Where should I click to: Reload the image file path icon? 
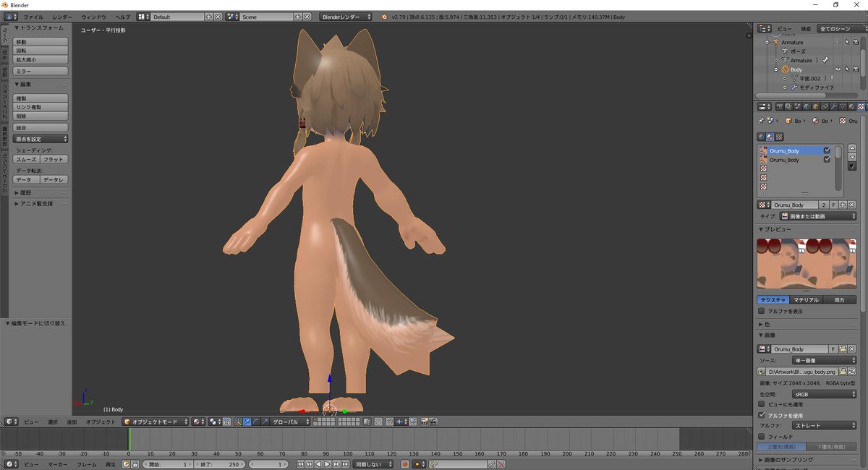point(851,371)
